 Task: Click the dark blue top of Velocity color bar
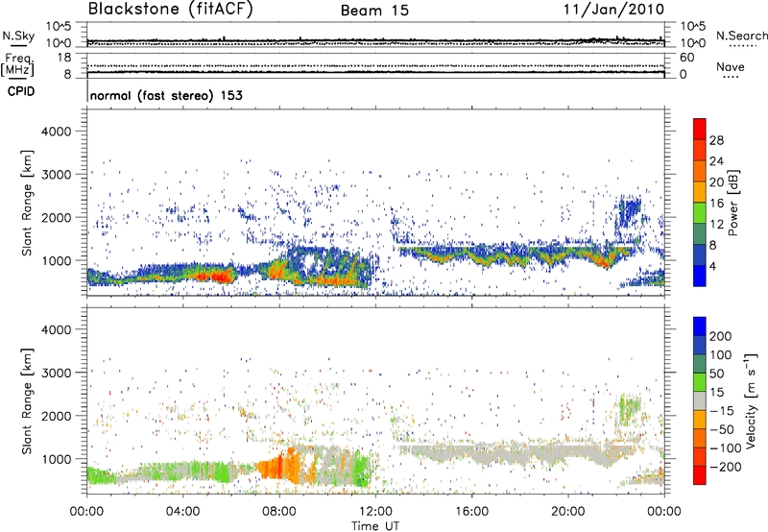[700, 326]
